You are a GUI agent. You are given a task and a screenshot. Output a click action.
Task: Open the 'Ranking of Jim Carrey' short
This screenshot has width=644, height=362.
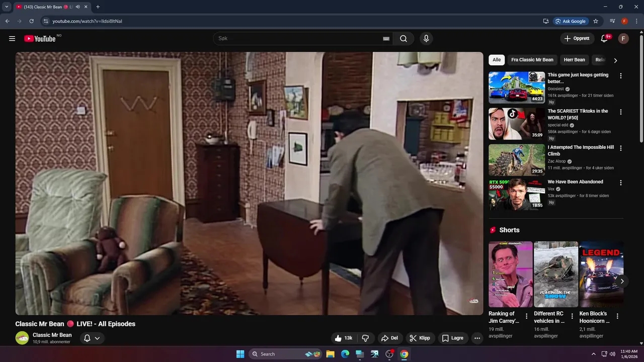(x=510, y=275)
